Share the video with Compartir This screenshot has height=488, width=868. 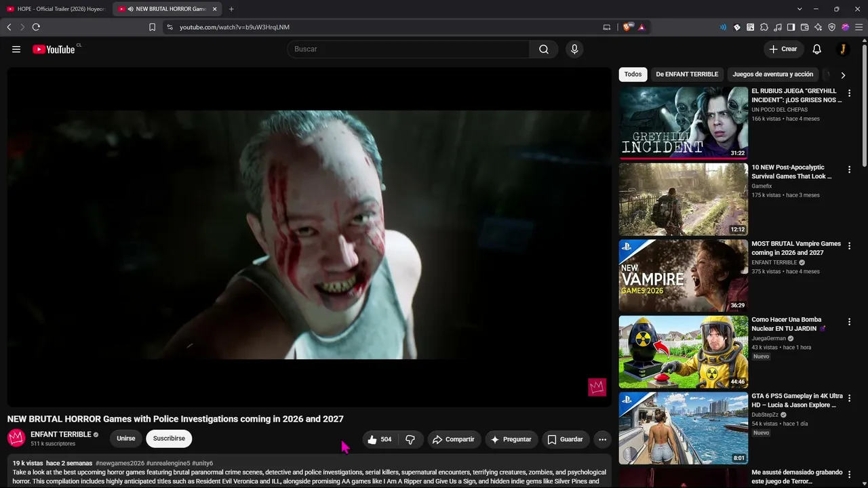click(453, 439)
